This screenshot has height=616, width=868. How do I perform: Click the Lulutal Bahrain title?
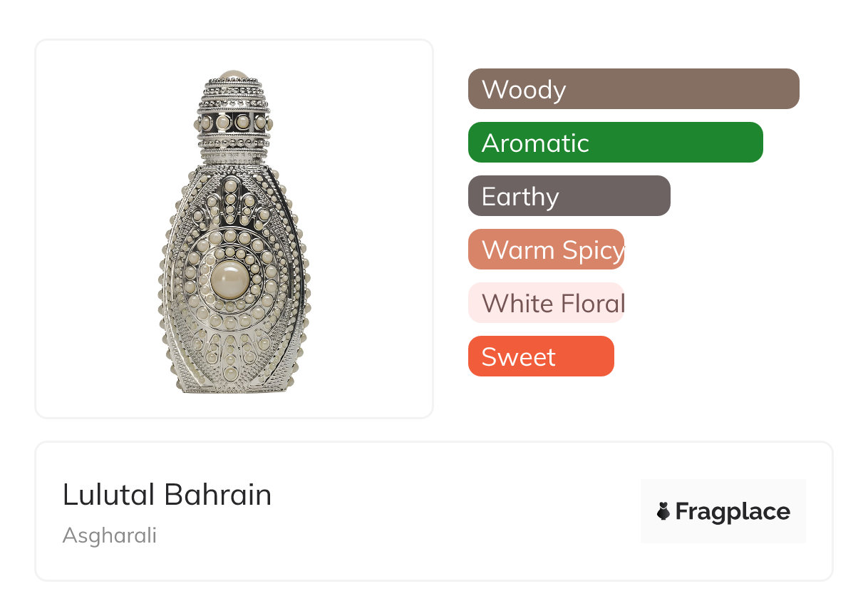pos(167,495)
